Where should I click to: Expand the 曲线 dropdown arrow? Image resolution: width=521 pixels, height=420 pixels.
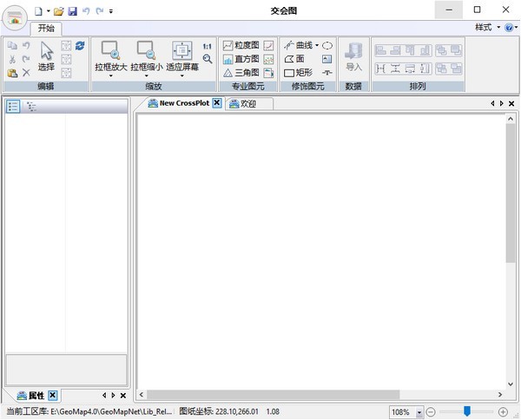click(317, 45)
